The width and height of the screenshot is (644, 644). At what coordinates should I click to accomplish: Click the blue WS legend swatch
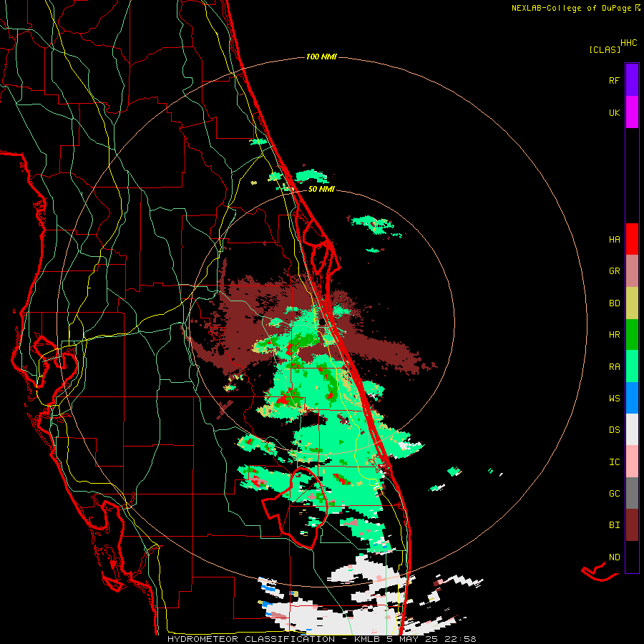[x=632, y=398]
